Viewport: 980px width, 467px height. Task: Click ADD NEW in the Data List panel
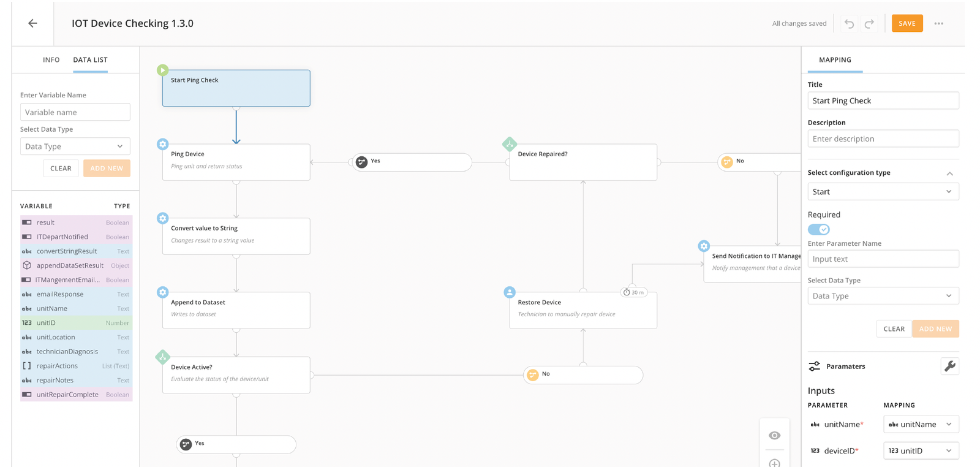pos(107,169)
